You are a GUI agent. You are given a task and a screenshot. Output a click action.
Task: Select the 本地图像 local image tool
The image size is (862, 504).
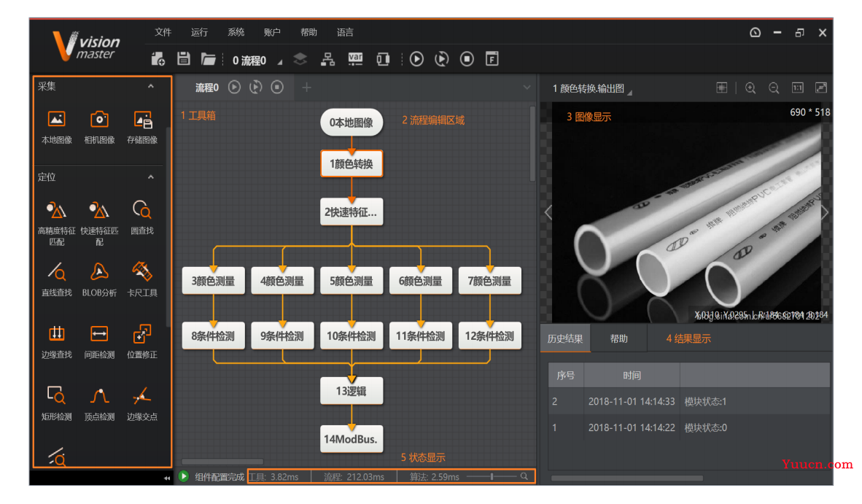pyautogui.click(x=57, y=127)
